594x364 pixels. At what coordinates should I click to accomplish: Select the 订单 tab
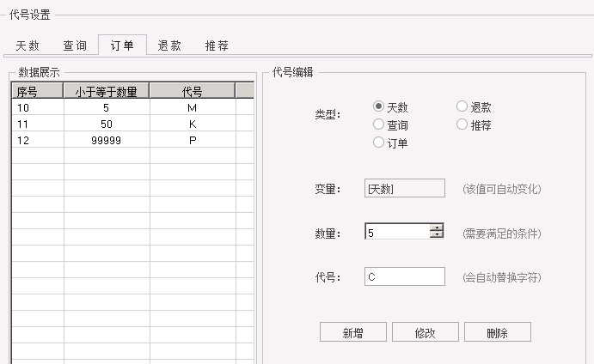(x=122, y=45)
